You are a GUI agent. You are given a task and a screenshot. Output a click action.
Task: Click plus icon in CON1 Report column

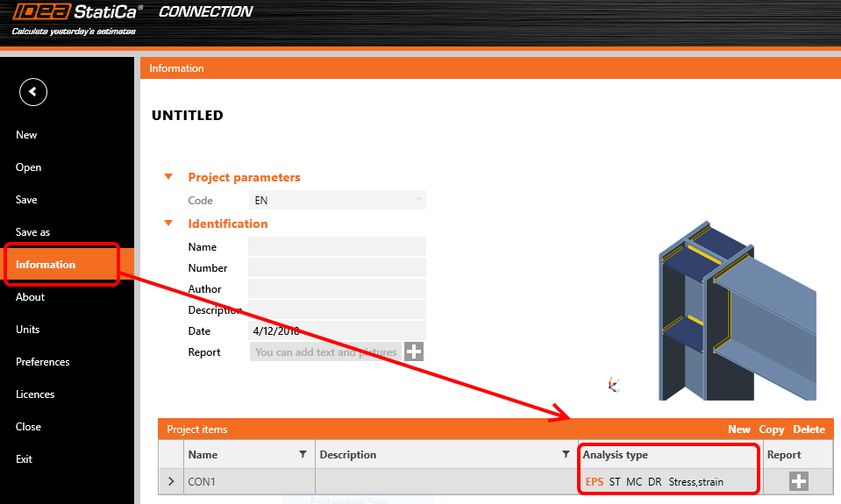799,481
